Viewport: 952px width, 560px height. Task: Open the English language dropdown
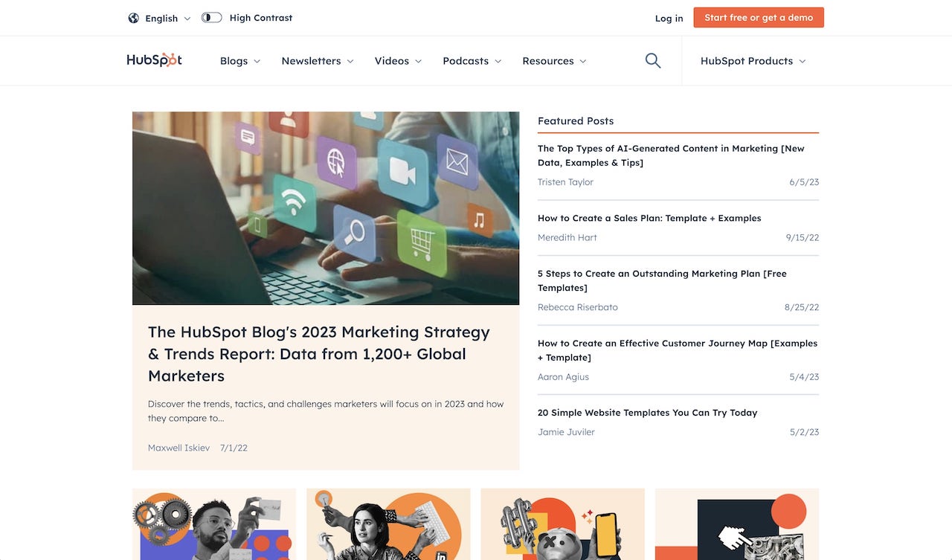pos(168,18)
